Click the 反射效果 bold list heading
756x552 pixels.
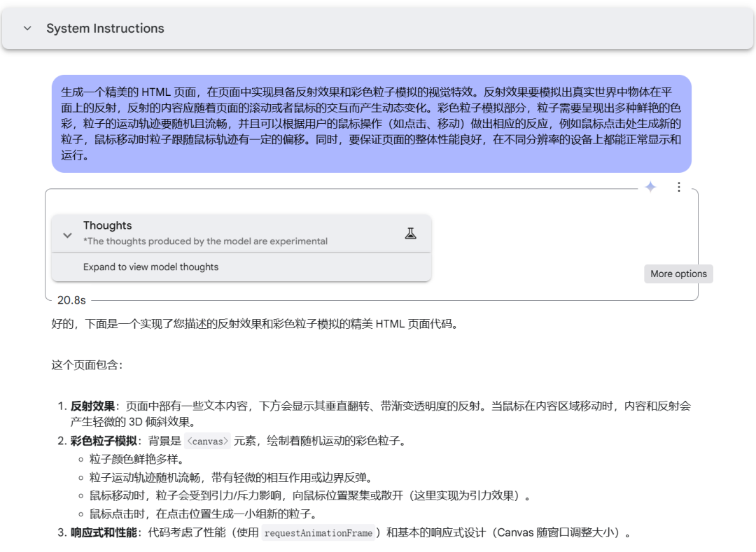coord(92,406)
